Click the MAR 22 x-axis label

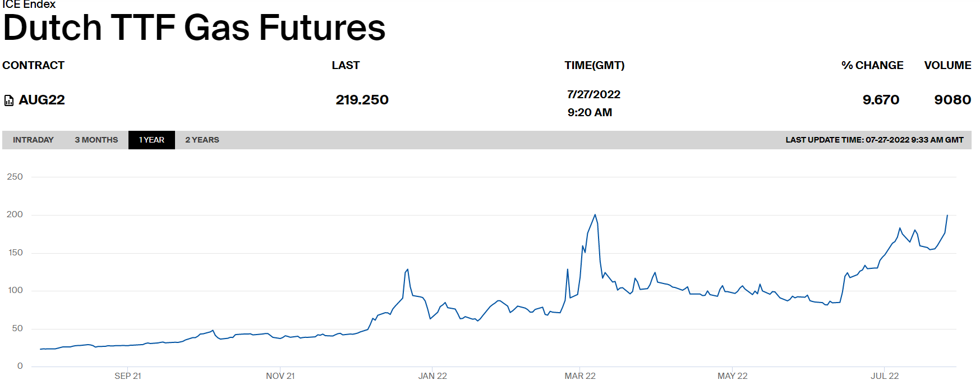(x=580, y=376)
